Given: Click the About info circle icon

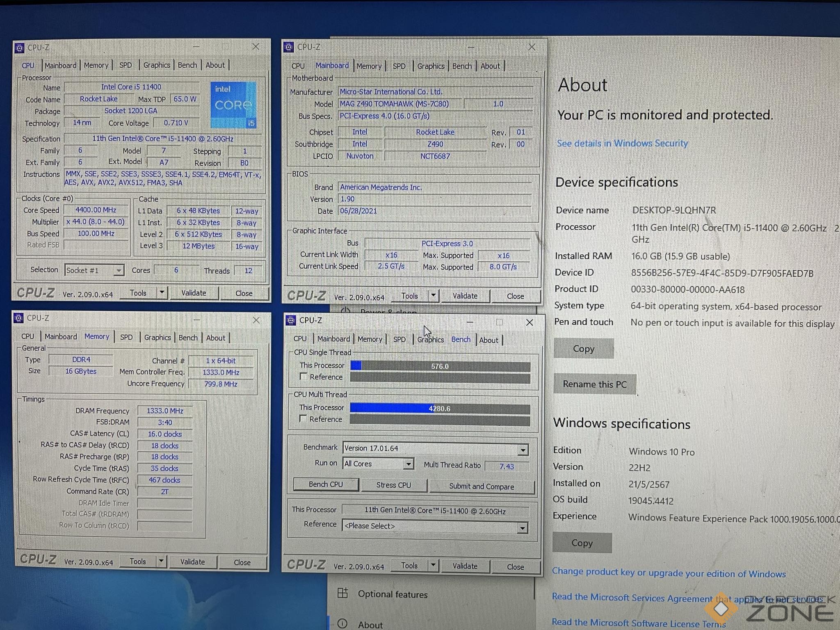Looking at the screenshot, I should click(342, 624).
